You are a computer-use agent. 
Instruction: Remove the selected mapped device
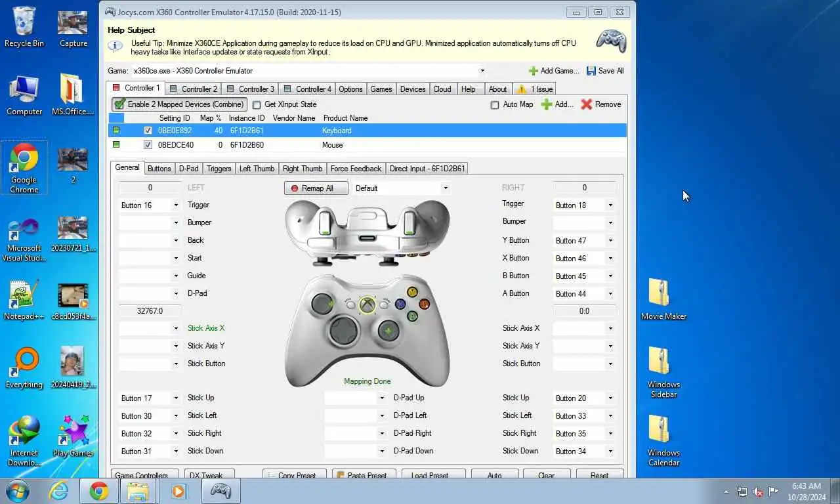(601, 104)
